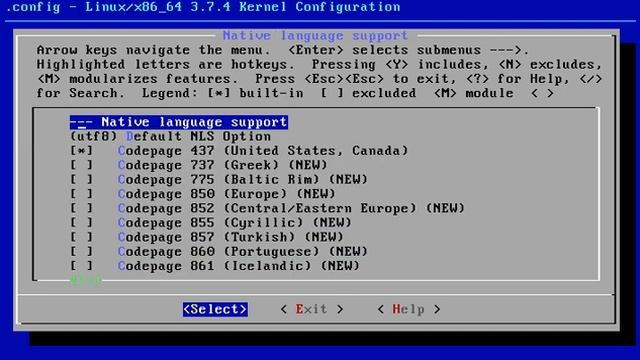Viewport: 640px width, 360px height.
Task: Select the highlighted Native language support row
Action: click(x=179, y=122)
